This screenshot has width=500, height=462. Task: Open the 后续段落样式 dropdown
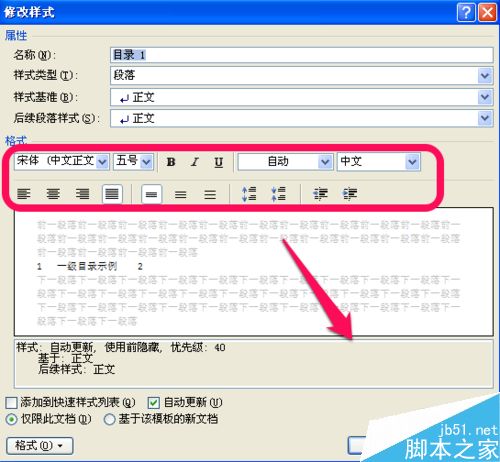pos(485,118)
